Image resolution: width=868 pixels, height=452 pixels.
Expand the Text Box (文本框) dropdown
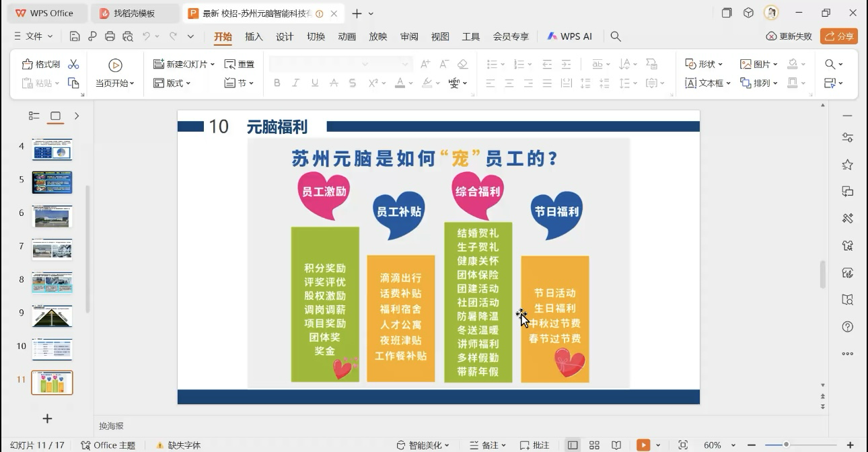click(x=707, y=83)
